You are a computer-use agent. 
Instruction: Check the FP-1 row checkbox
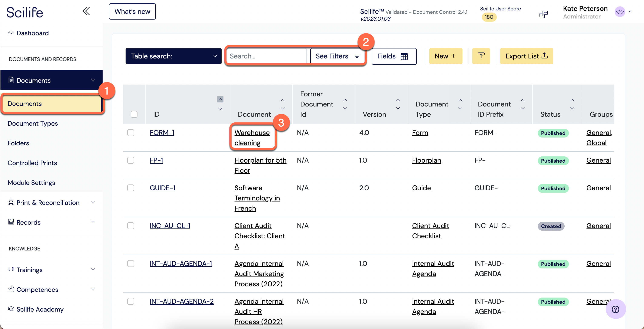point(130,160)
